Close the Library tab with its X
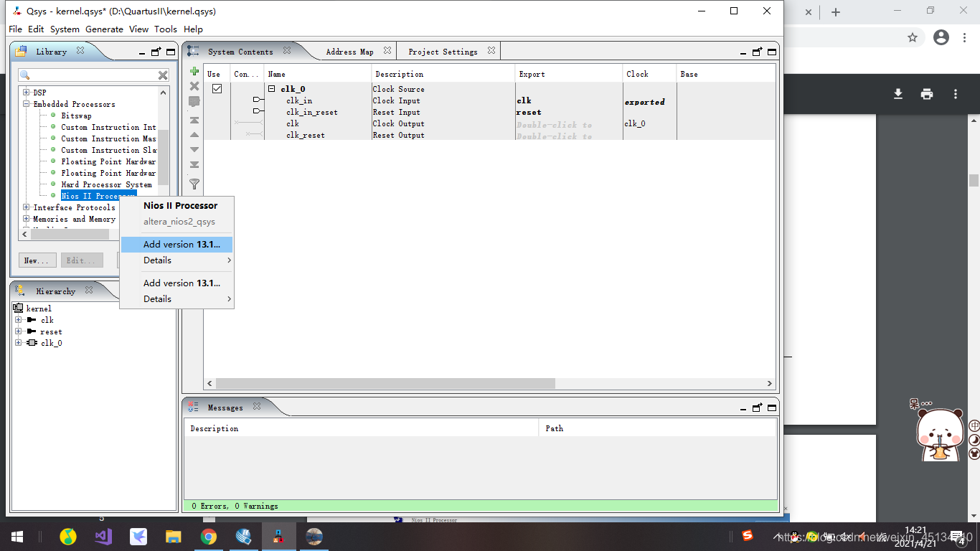This screenshot has width=980, height=551. pyautogui.click(x=80, y=51)
